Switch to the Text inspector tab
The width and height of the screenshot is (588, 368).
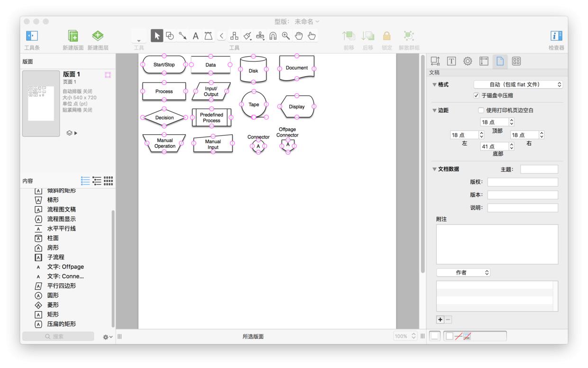pos(451,61)
